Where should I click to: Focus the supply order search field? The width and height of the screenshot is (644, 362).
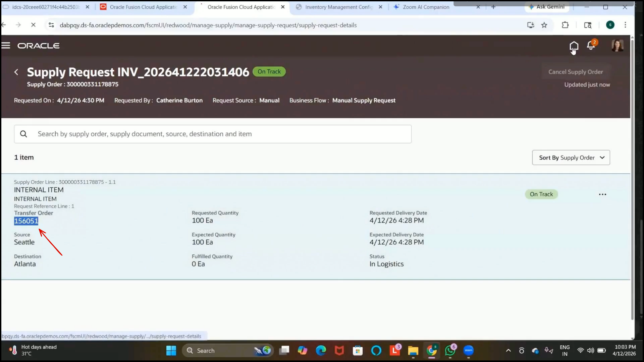pyautogui.click(x=213, y=134)
